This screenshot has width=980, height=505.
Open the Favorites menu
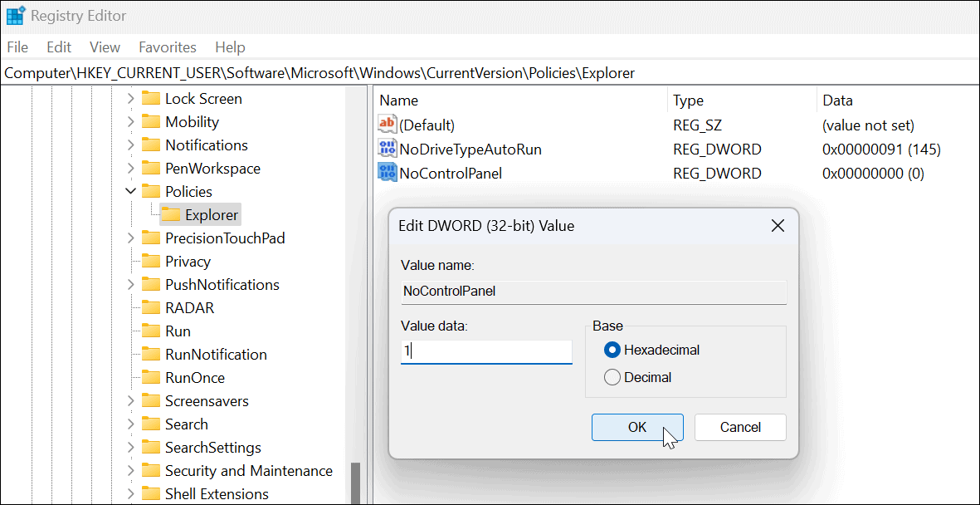(x=167, y=47)
